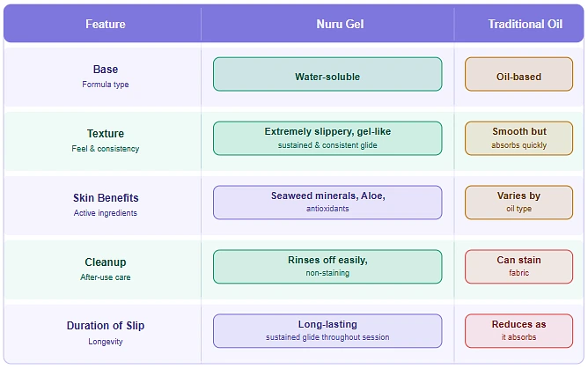Select the Varies by oil type cell
Viewport: 588px width, 369px height.
[518, 203]
